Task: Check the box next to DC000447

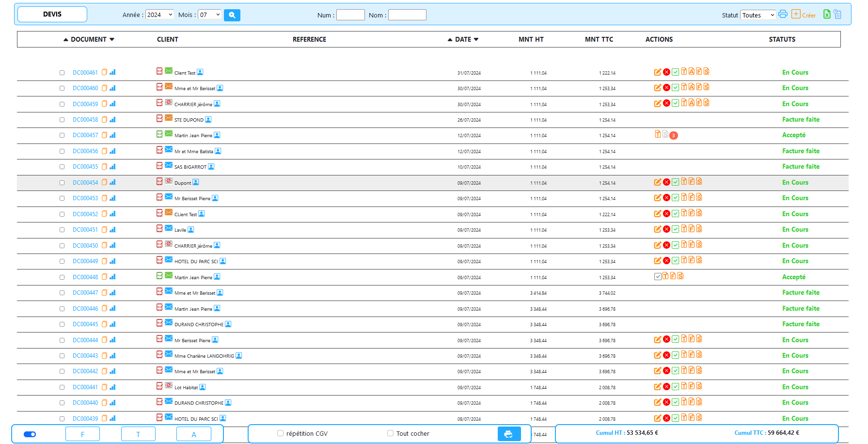Action: click(62, 293)
